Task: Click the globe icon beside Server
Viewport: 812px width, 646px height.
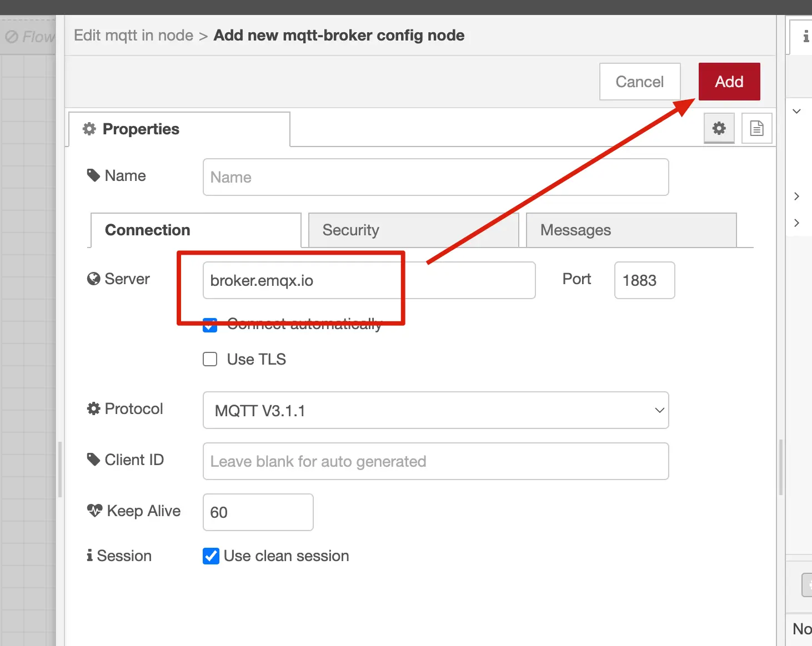Action: 93,279
